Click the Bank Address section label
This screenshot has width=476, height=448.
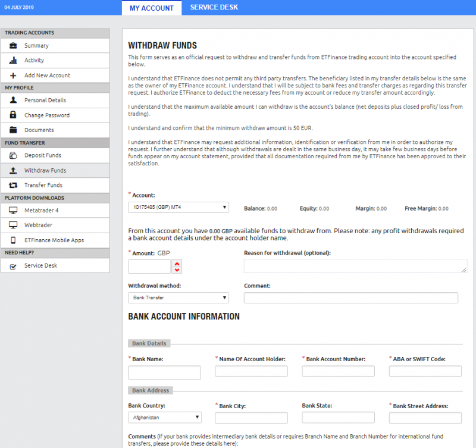click(151, 390)
